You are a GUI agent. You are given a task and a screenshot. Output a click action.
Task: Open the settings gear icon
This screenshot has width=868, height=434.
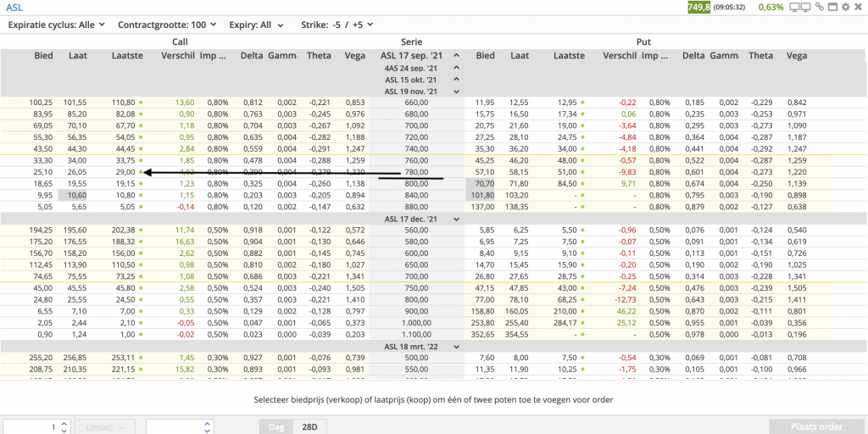pyautogui.click(x=845, y=8)
